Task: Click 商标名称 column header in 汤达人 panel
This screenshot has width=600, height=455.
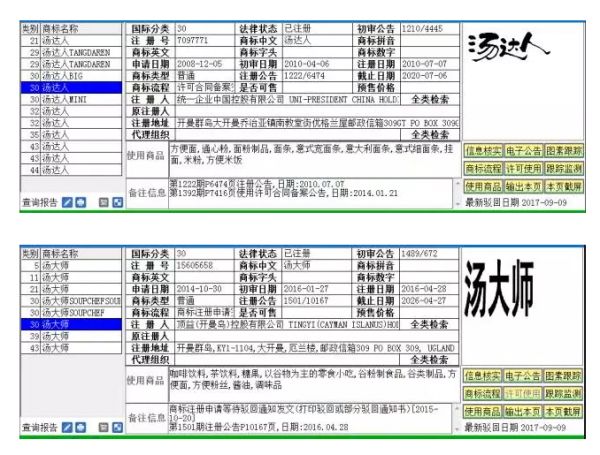Action: [x=81, y=29]
